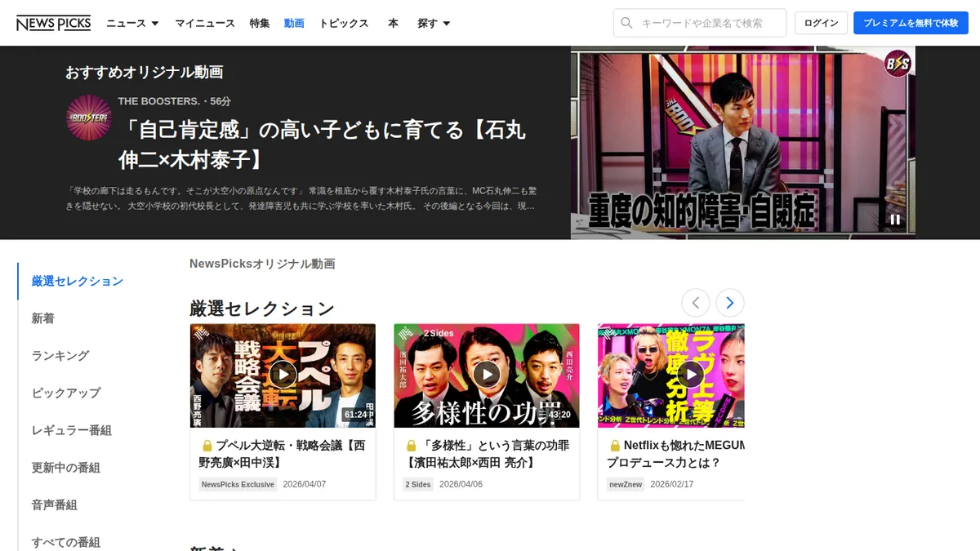Open featured title 「自己肯定感」の高い子ども

click(x=322, y=144)
